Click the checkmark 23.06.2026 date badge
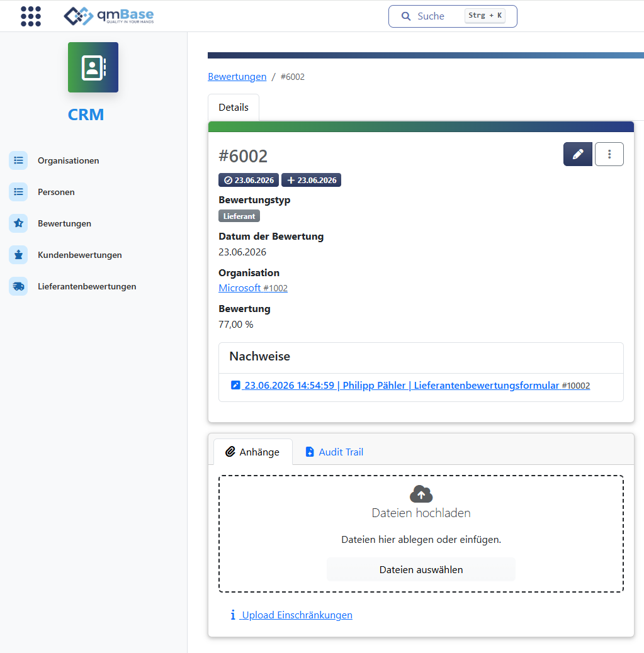This screenshot has width=644, height=653. pyautogui.click(x=249, y=180)
